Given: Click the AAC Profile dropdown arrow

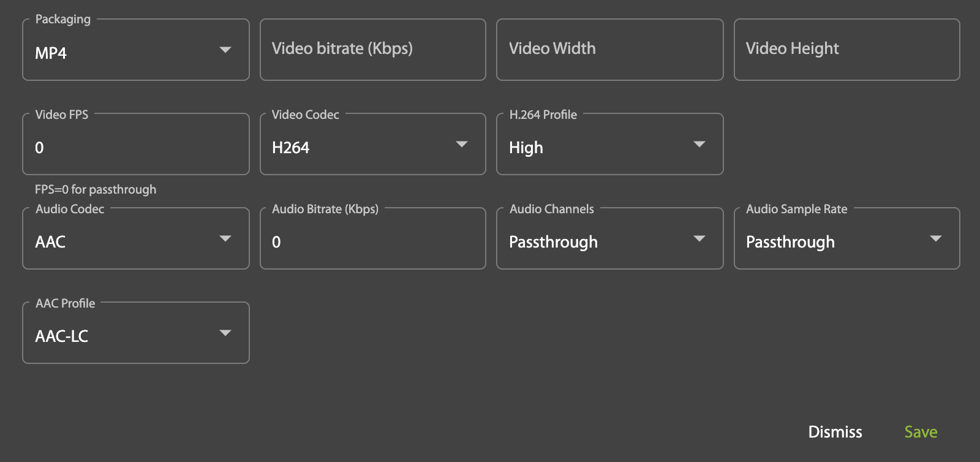Looking at the screenshot, I should 225,333.
